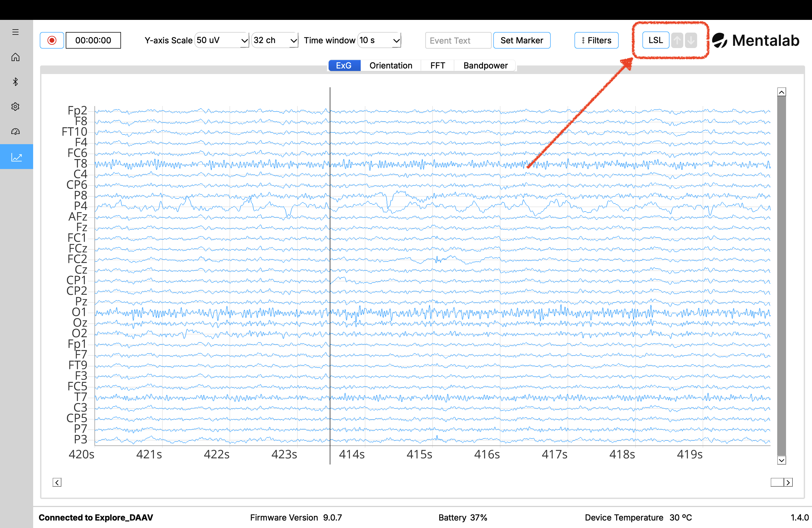This screenshot has width=812, height=528.
Task: Toggle LSL streaming
Action: (x=655, y=41)
